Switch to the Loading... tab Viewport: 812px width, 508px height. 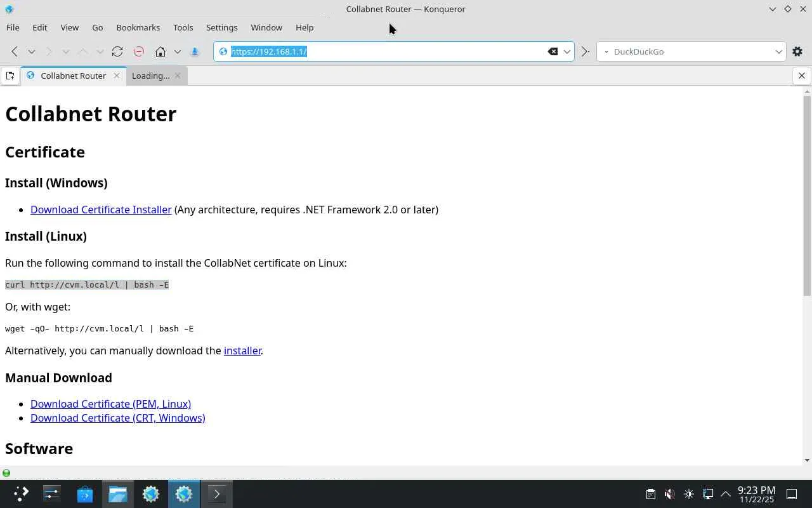(155, 76)
